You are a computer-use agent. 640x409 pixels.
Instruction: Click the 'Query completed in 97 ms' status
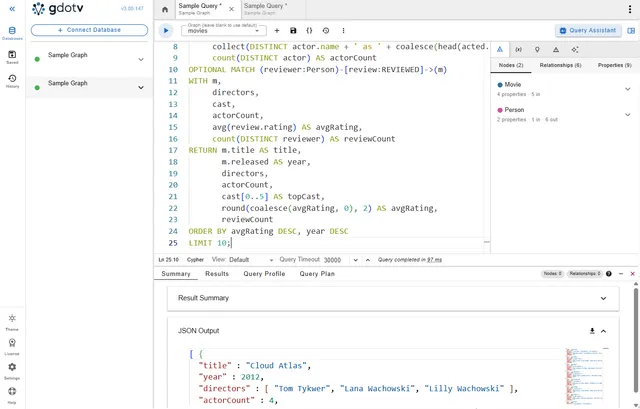click(410, 260)
